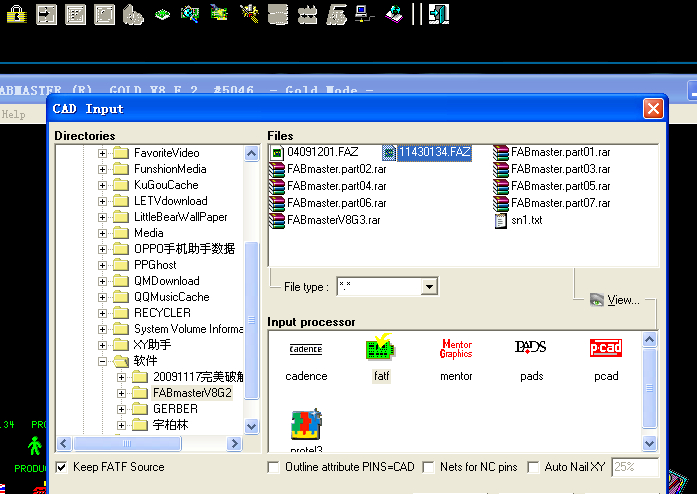The width and height of the screenshot is (697, 494).
Task: Select the PPGhost folder
Action: pyautogui.click(x=155, y=265)
